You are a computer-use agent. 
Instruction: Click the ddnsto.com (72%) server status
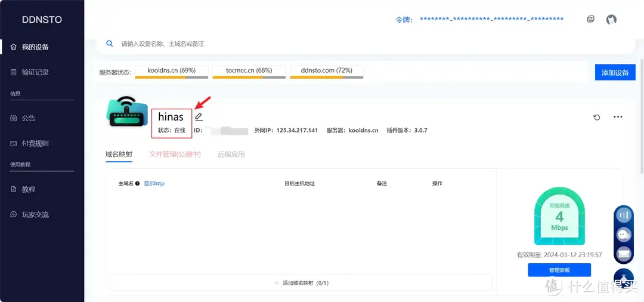pos(327,72)
